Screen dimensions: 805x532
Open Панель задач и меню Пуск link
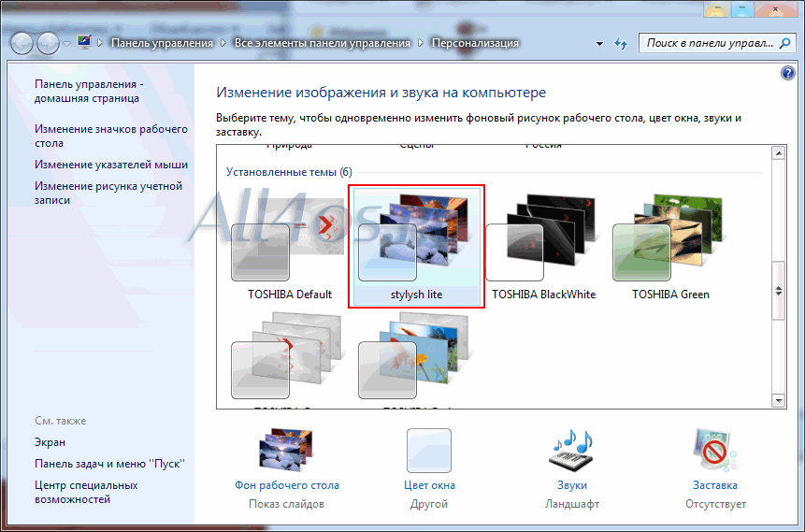(x=110, y=464)
